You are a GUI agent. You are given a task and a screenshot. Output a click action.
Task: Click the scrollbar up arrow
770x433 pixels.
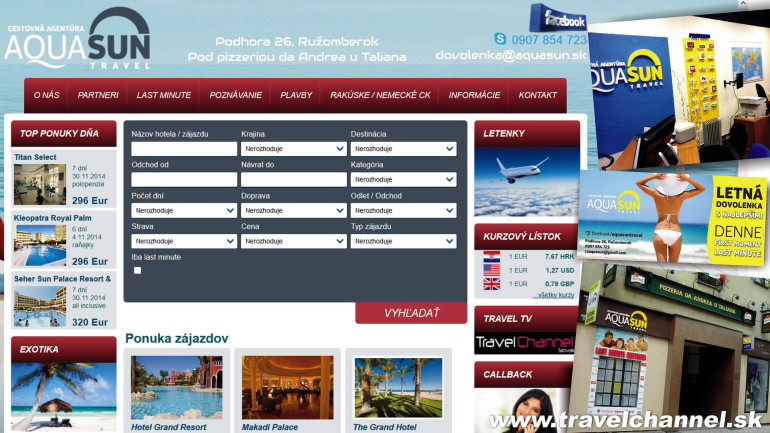pyautogui.click(x=743, y=3)
